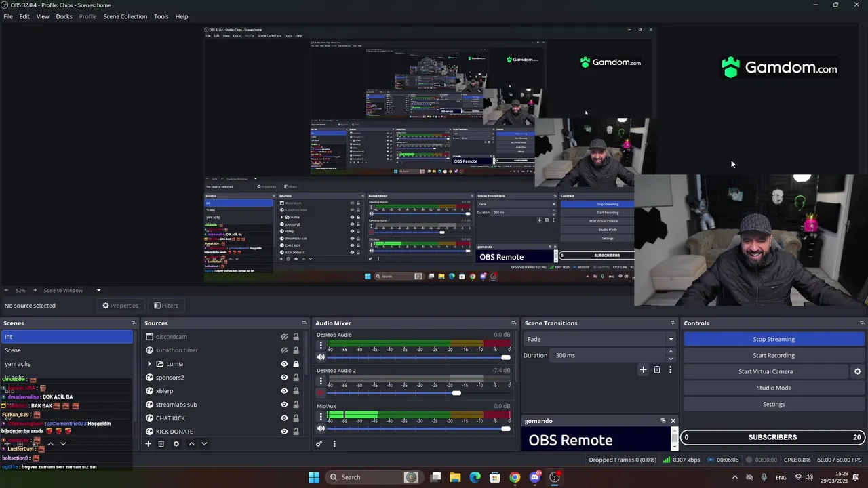This screenshot has width=868, height=488.
Task: Float the gomando dock
Action: tap(663, 421)
